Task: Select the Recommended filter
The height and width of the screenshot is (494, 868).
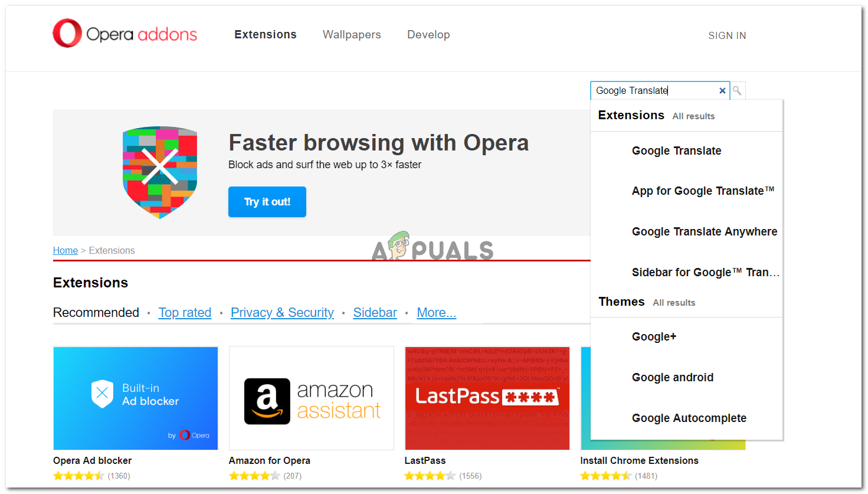Action: tap(96, 312)
